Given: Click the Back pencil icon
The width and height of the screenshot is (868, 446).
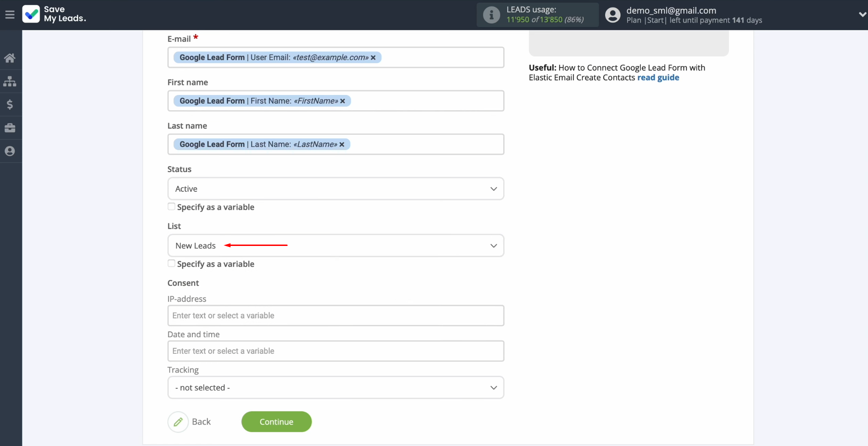Looking at the screenshot, I should 178,422.
